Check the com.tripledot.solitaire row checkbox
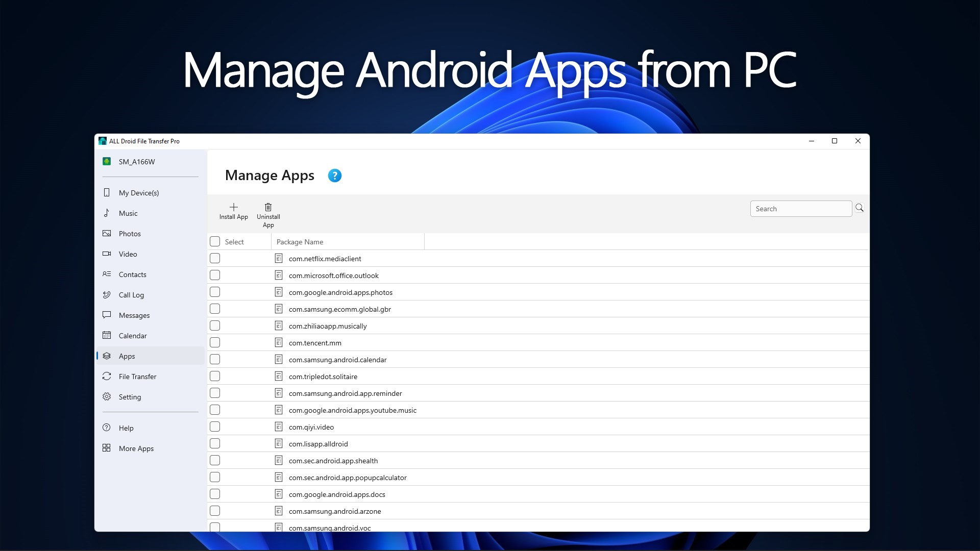This screenshot has width=980, height=551. click(x=215, y=377)
